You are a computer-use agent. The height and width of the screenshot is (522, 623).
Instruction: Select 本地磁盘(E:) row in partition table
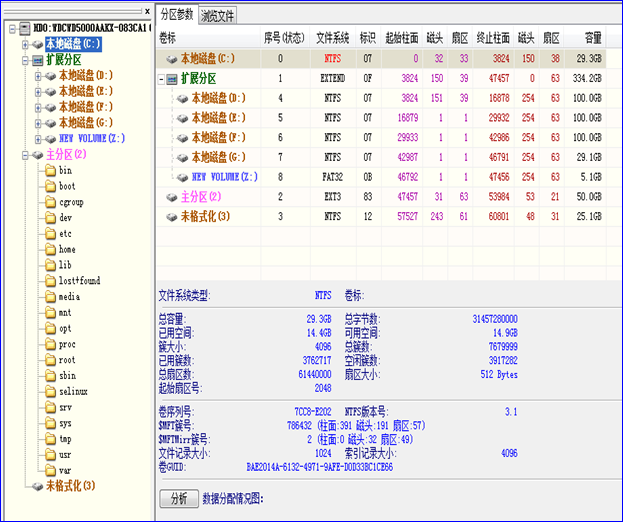(x=381, y=118)
